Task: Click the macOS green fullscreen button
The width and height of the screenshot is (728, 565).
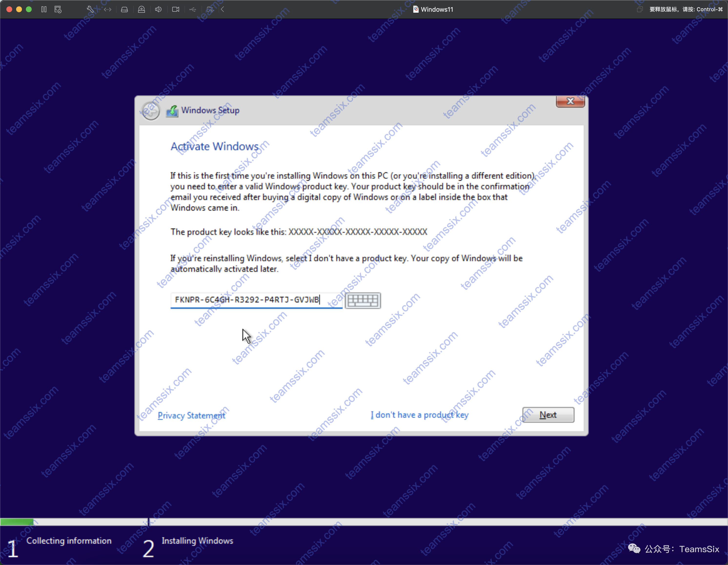Action: click(29, 9)
